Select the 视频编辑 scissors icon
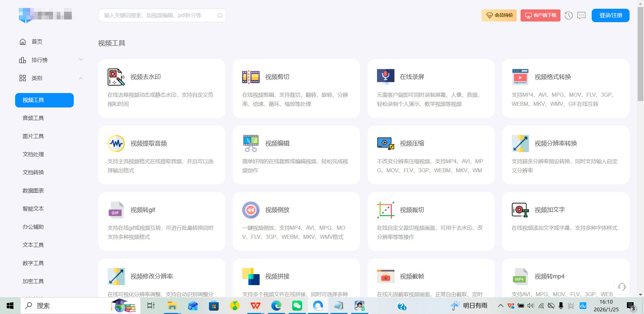644x314 pixels. click(251, 143)
